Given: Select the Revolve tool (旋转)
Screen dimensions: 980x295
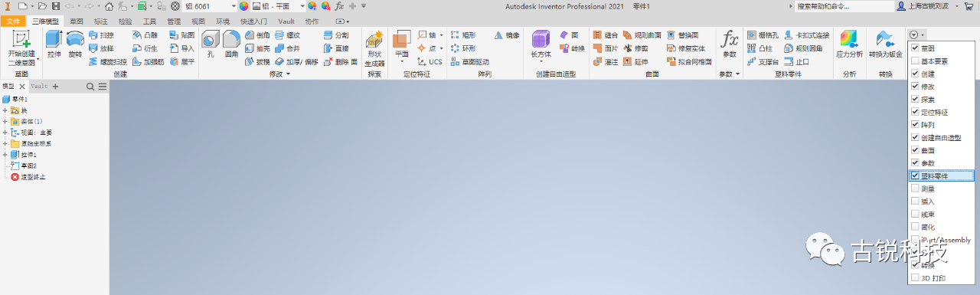Looking at the screenshot, I should click(75, 44).
